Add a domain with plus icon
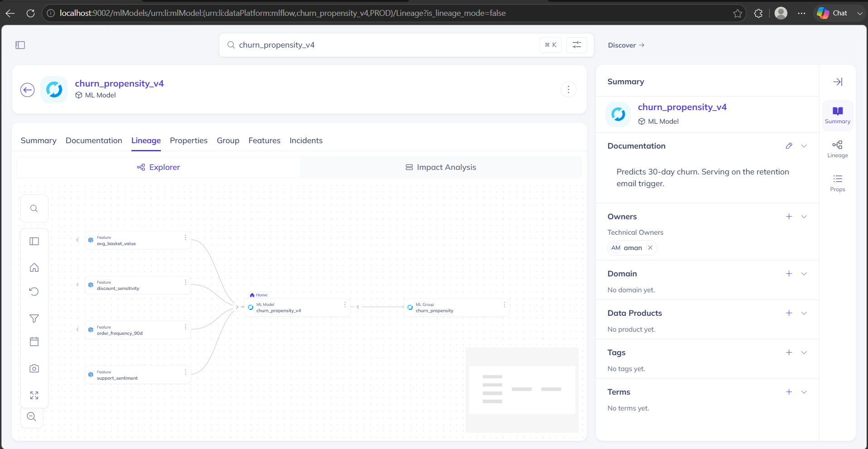The image size is (868, 449). coord(789,274)
